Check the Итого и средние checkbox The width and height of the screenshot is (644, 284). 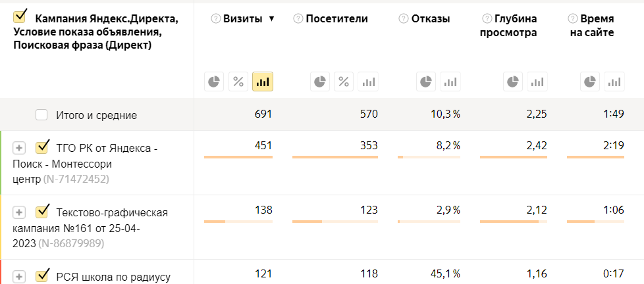[41, 115]
